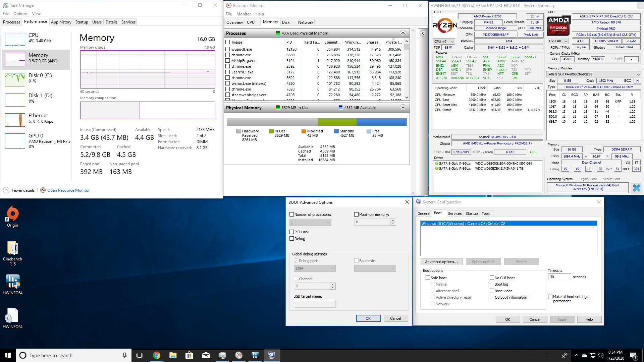This screenshot has height=362, width=644.
Task: Open CPU #0 selector dropdown
Action: (444, 41)
